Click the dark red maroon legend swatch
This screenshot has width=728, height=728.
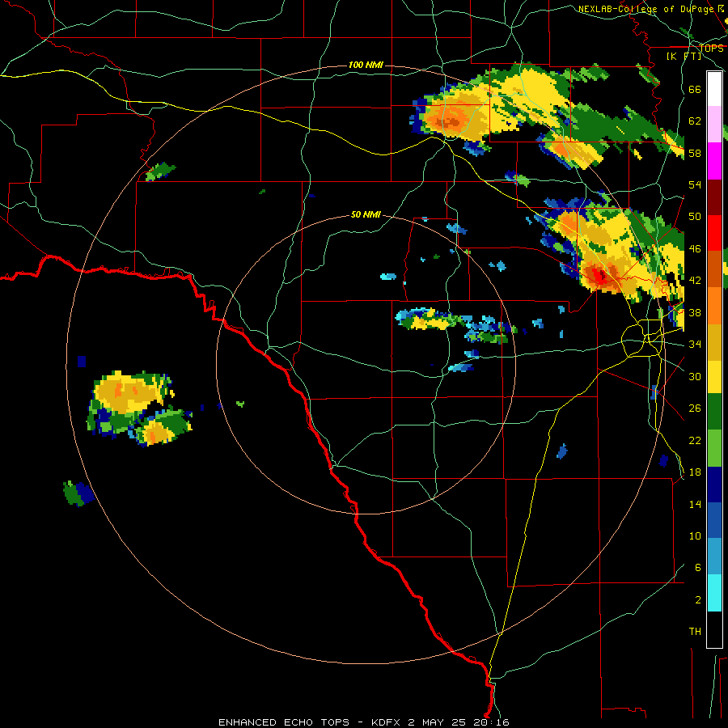(x=714, y=197)
